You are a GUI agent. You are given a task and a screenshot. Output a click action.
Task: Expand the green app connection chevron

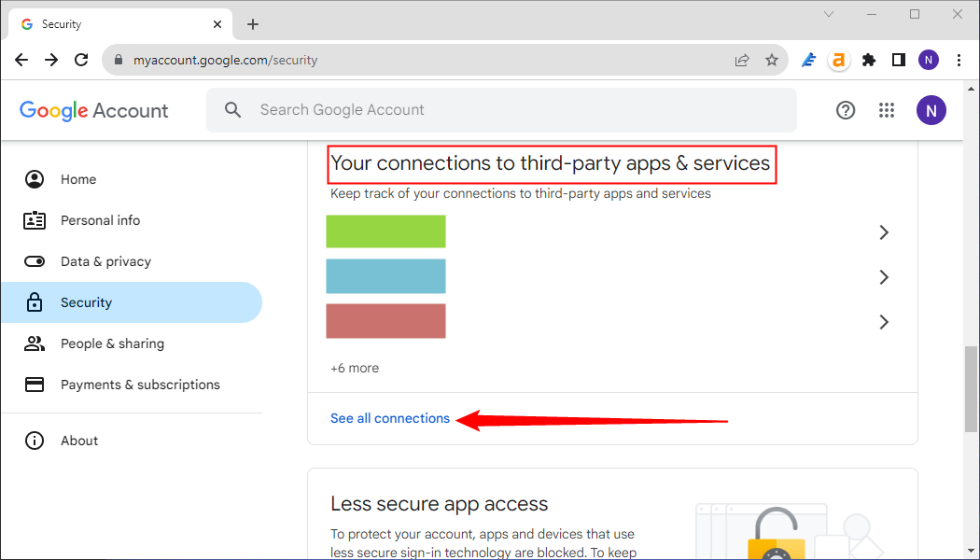pyautogui.click(x=884, y=232)
